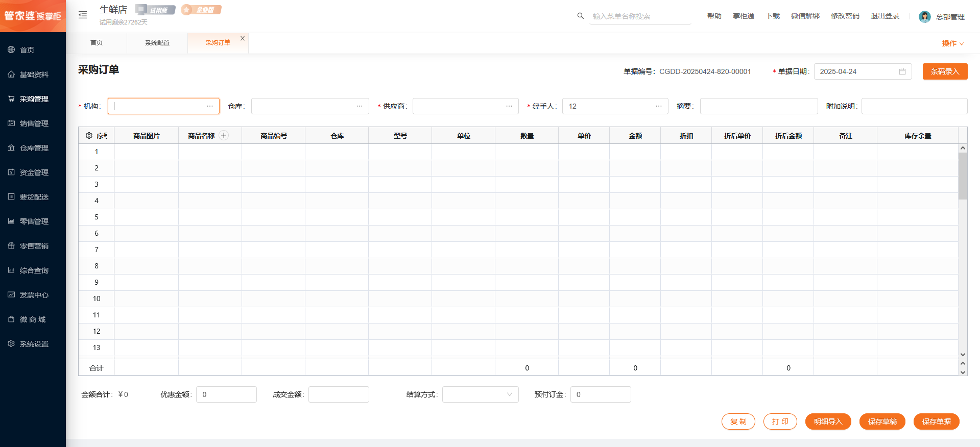Click the 微信解绑 link
The image size is (980, 447).
pyautogui.click(x=805, y=16)
